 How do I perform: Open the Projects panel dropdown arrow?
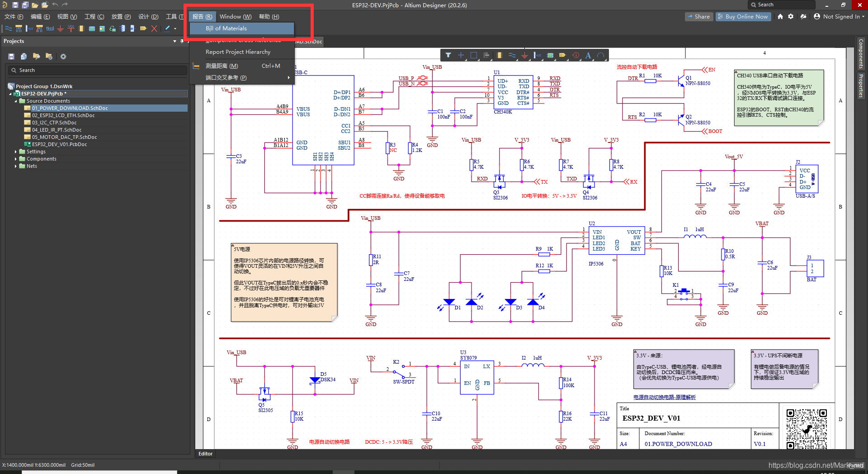(175, 41)
